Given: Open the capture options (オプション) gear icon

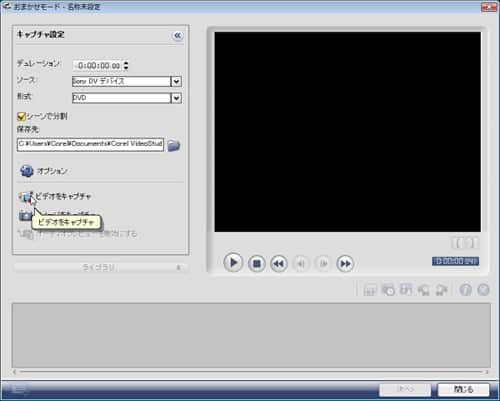Looking at the screenshot, I should 26,171.
